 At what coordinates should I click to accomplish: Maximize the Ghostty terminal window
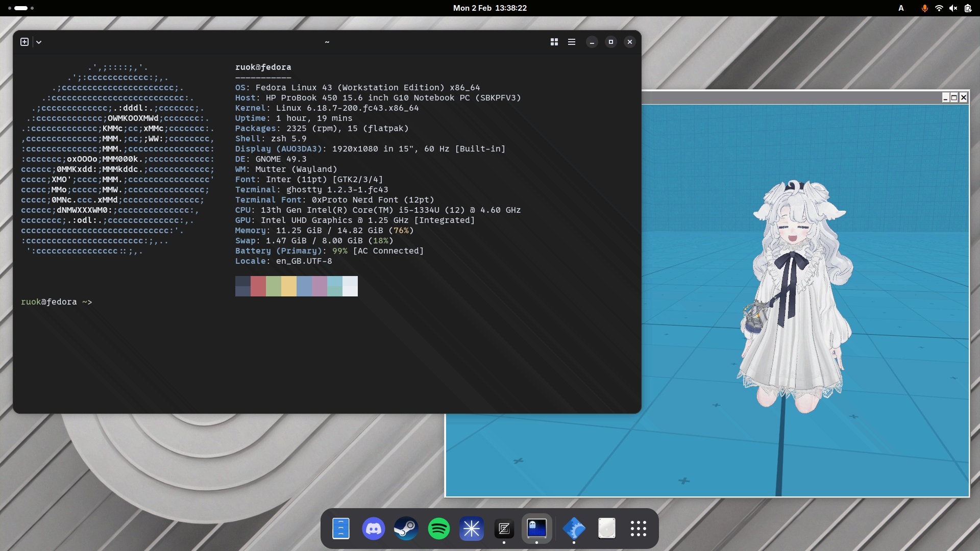pyautogui.click(x=610, y=42)
